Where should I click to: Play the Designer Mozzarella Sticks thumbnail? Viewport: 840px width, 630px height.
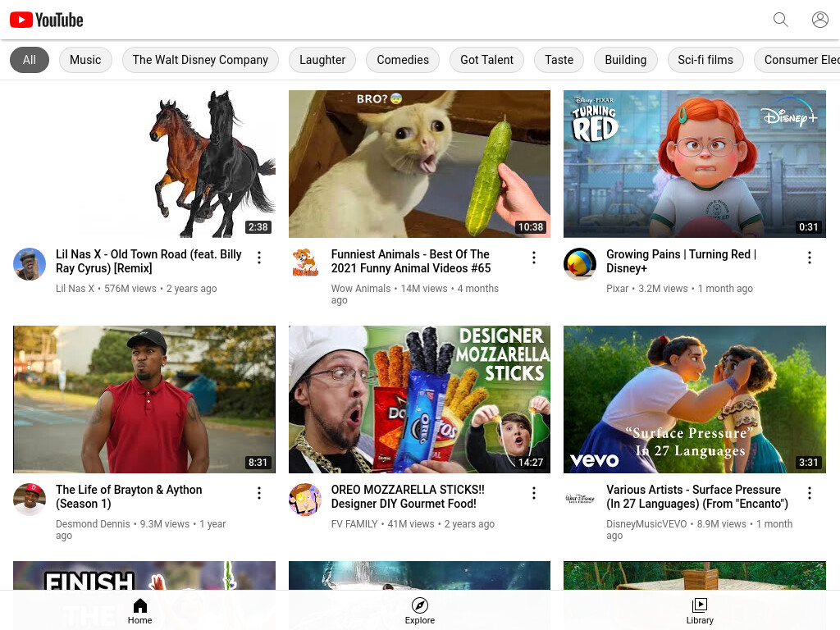pyautogui.click(x=419, y=399)
